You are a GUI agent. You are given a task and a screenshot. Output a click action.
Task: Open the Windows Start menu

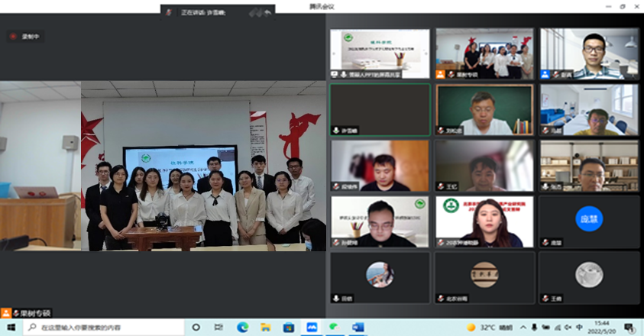11,327
